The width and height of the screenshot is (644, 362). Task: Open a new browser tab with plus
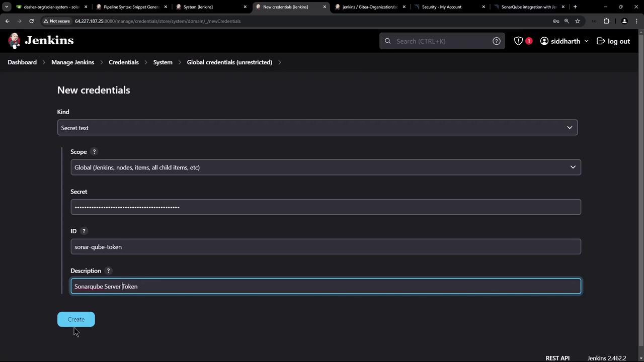click(x=575, y=7)
